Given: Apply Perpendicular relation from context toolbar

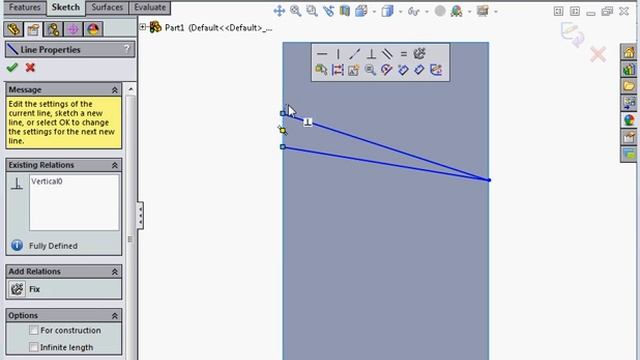Looking at the screenshot, I should 371,53.
